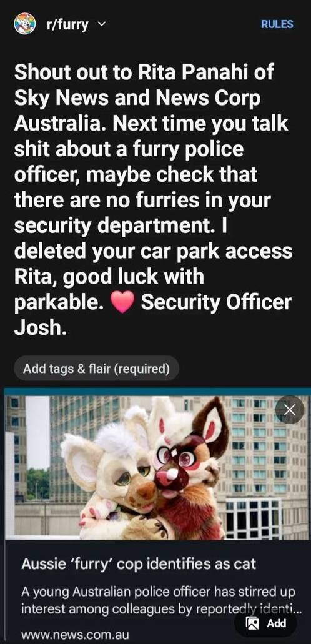Viewport: 311px width, 644px height.
Task: Select the teal bar atop link preview
Action: point(157,392)
